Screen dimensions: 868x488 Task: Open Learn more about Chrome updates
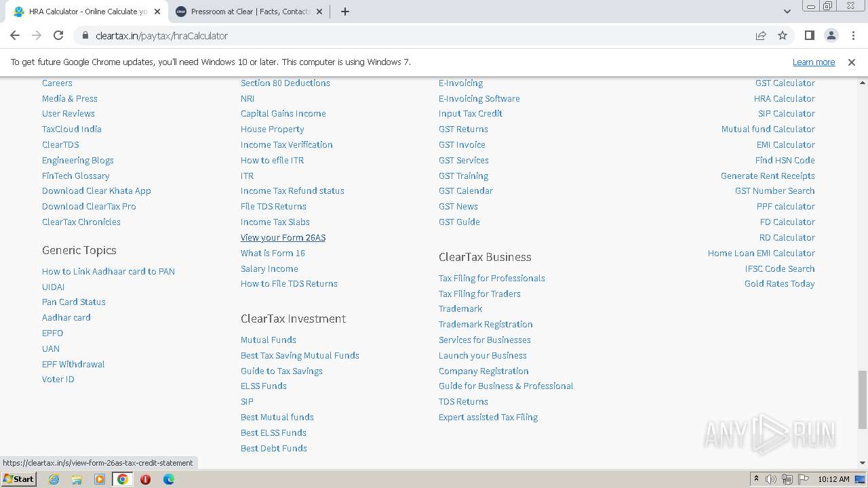click(x=814, y=62)
